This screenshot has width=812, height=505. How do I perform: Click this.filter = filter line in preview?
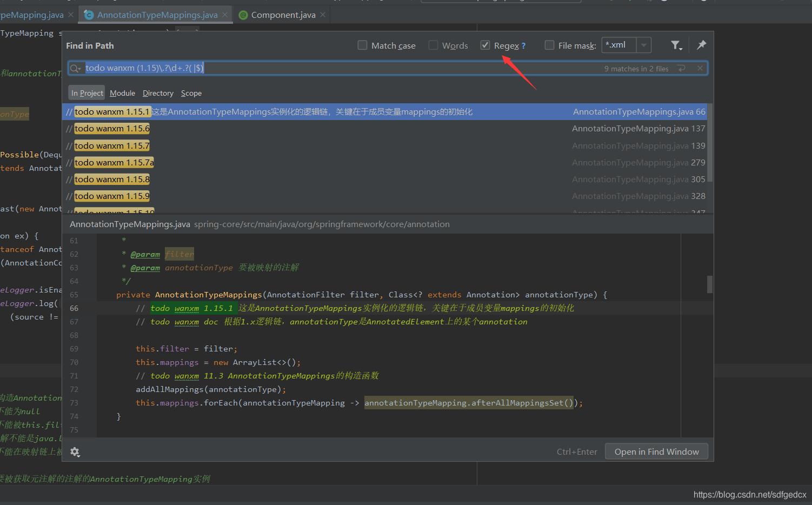[x=187, y=349]
